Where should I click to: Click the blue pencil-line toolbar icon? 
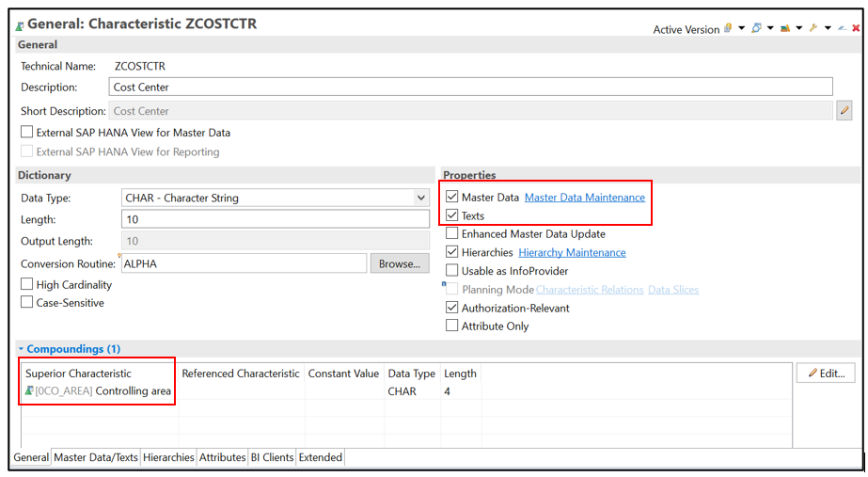click(843, 28)
